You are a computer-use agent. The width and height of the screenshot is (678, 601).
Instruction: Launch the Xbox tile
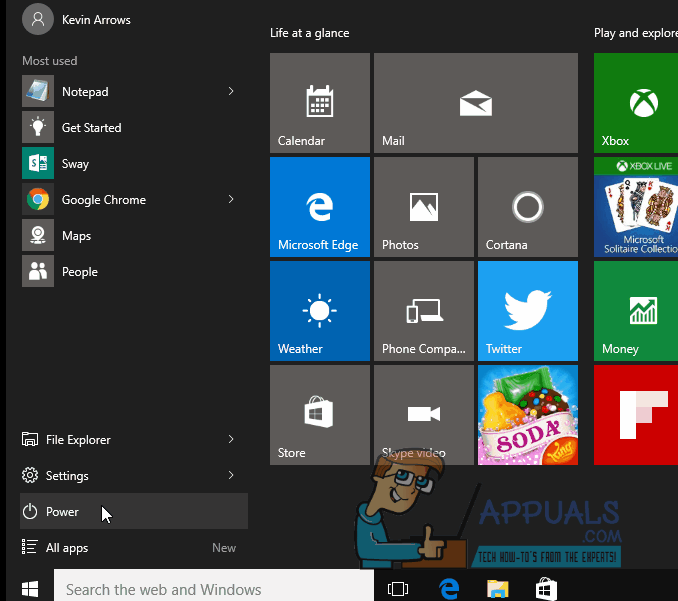pyautogui.click(x=636, y=103)
